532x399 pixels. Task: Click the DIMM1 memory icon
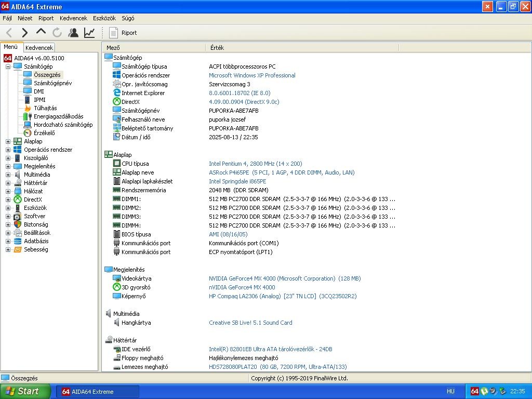(x=117, y=198)
